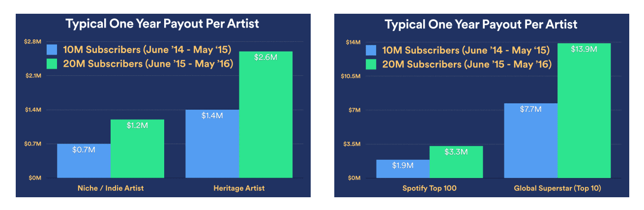Click the blue legend swatch in the Heritage Artist chart
This screenshot has width=644, height=210.
[x=53, y=50]
